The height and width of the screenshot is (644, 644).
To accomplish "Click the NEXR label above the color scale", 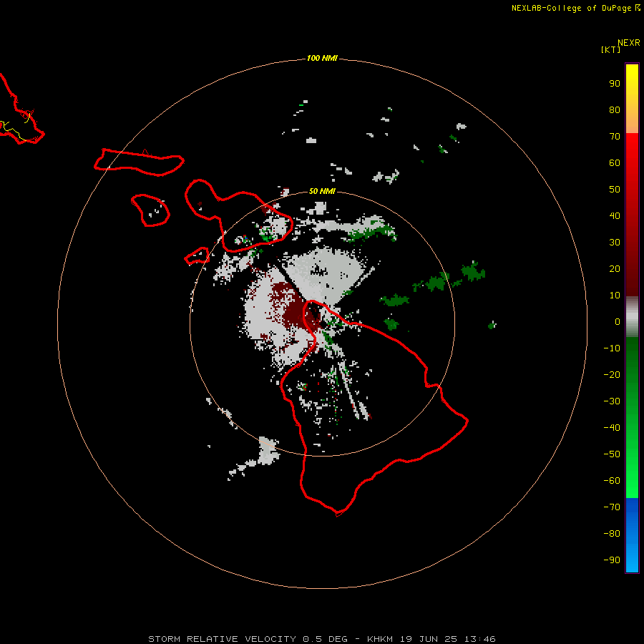I will [629, 43].
